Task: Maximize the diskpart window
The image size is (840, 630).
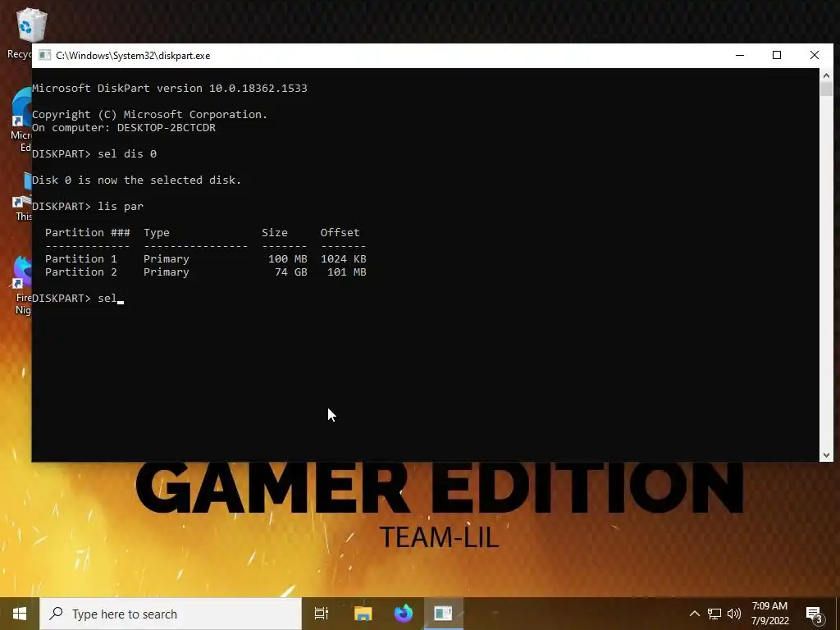Action: coord(777,55)
